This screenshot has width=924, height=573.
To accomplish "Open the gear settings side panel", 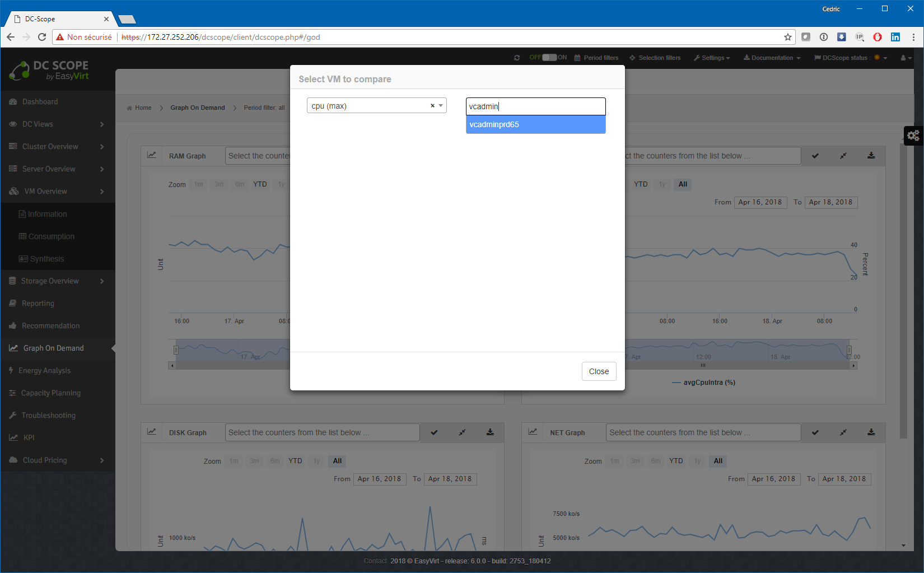I will (x=913, y=136).
